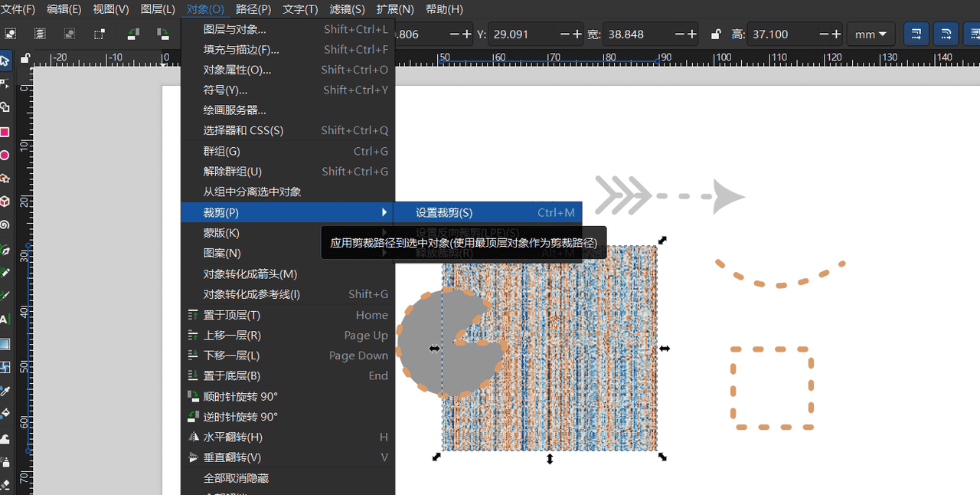Toggle the guides lock by rulers
Viewport: 980px width, 495px height.
[25, 57]
